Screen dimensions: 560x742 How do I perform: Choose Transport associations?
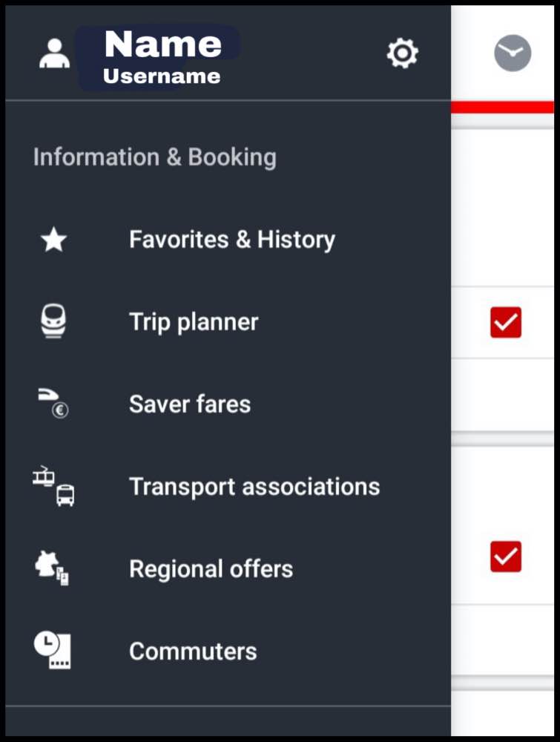click(x=254, y=487)
